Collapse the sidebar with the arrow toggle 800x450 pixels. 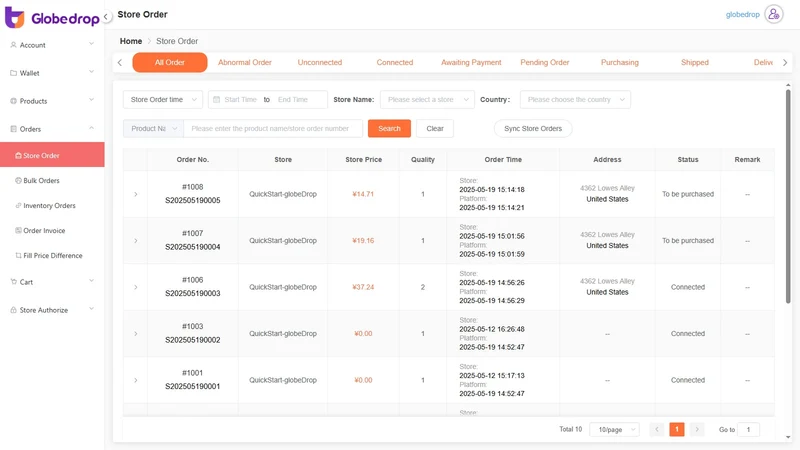click(106, 16)
